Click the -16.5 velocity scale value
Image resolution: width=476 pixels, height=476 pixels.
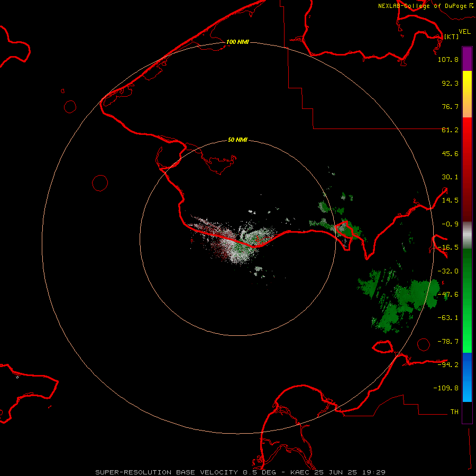tap(448, 248)
